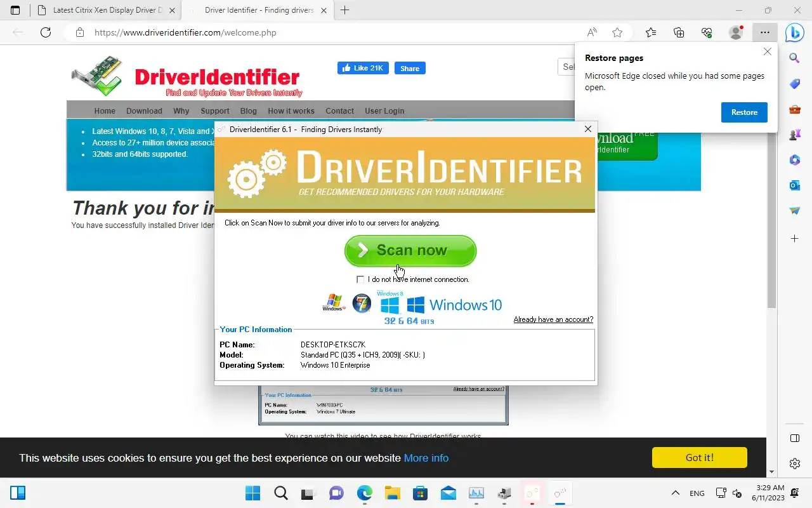Open the Windows Start menu
Viewport: 812px width, 508px height.
252,493
